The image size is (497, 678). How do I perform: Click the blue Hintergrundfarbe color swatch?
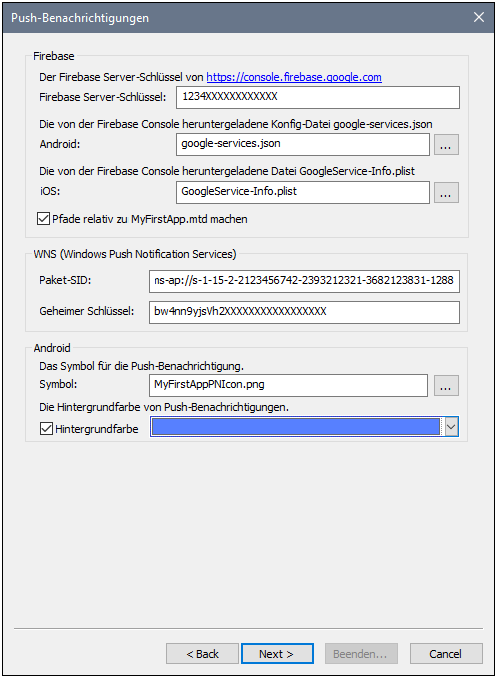(x=296, y=427)
